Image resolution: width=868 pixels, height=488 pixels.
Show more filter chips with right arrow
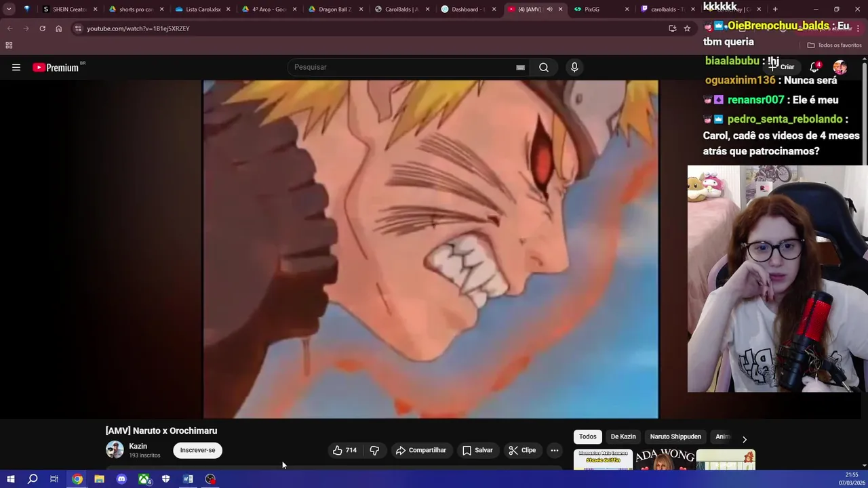[744, 439]
